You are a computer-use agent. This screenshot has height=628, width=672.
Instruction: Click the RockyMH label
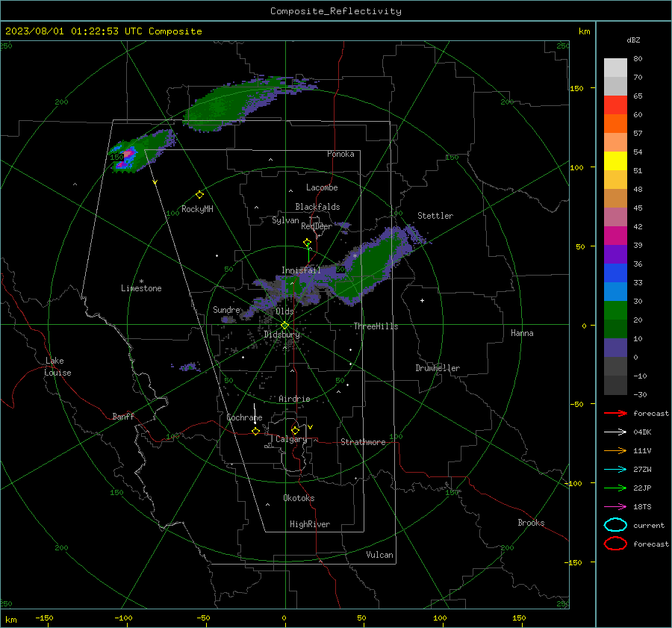197,209
